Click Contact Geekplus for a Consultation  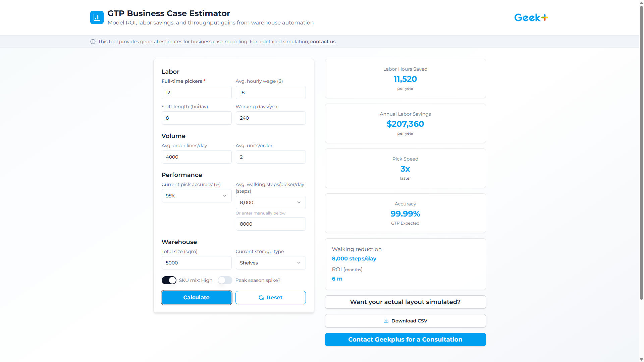(405, 340)
